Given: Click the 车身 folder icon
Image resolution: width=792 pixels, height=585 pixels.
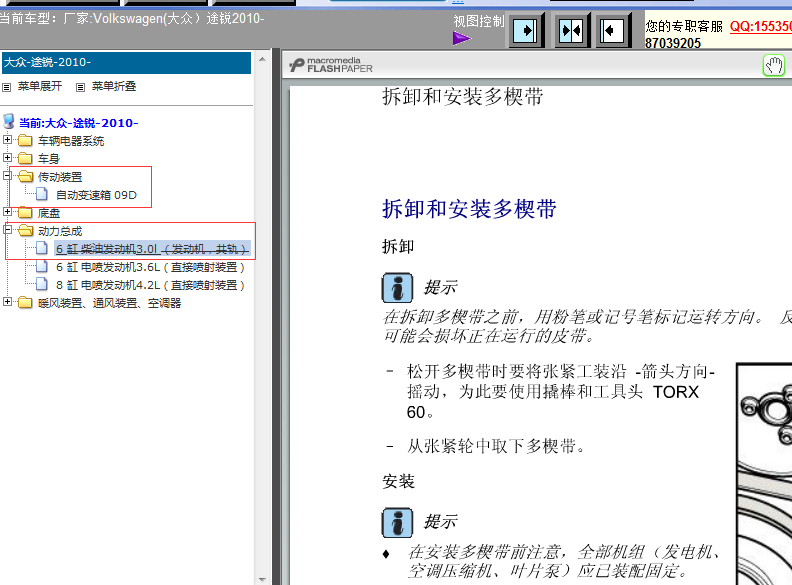Looking at the screenshot, I should (25, 158).
